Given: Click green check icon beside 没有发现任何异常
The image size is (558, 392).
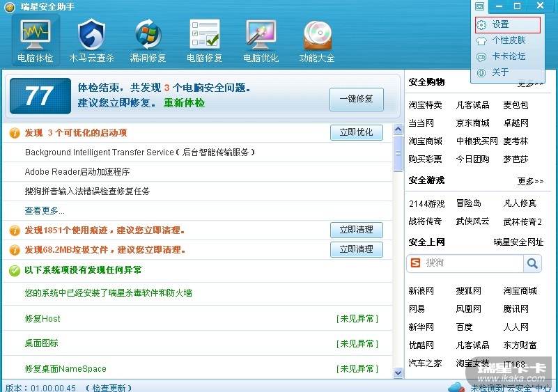Looking at the screenshot, I should [x=15, y=270].
